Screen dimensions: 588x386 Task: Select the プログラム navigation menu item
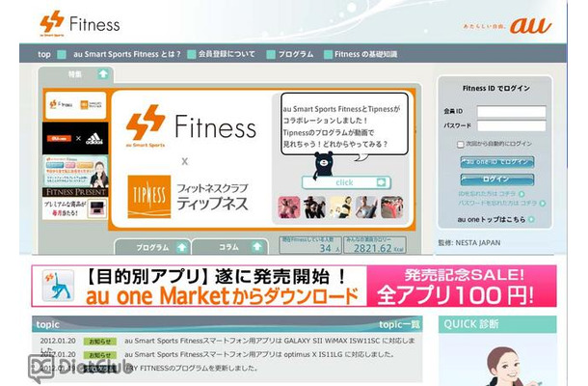[x=296, y=54]
